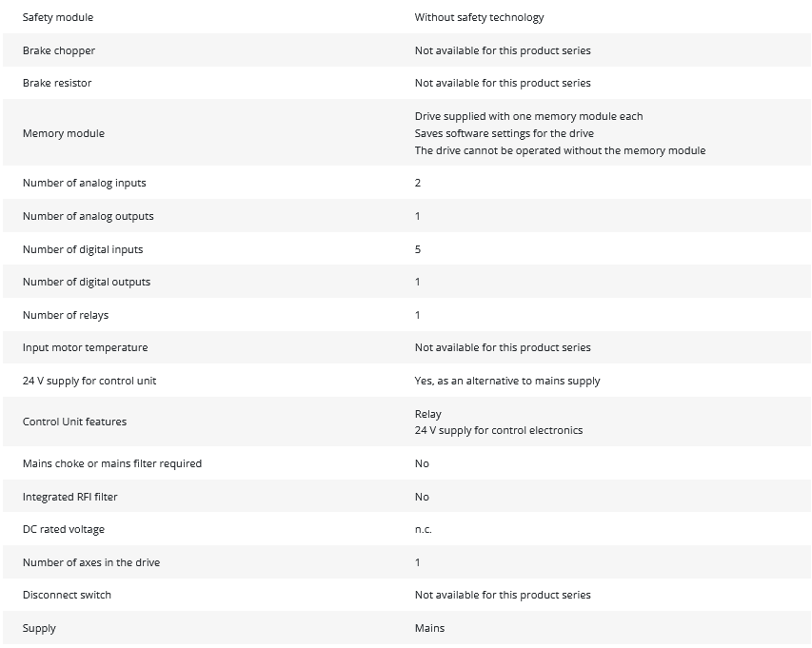Click the Disconnect switch label
The width and height of the screenshot is (812, 648).
(x=67, y=595)
